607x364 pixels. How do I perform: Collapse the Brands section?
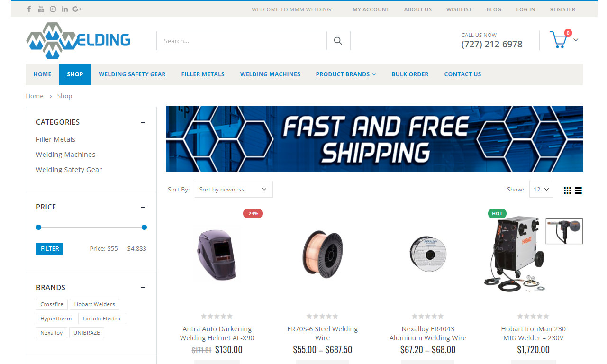tap(143, 288)
